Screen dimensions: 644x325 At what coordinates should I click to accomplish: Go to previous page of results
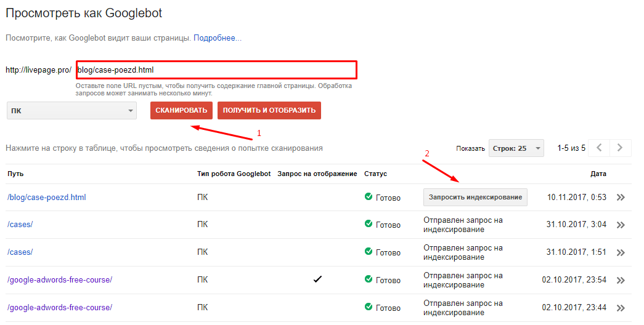click(600, 148)
